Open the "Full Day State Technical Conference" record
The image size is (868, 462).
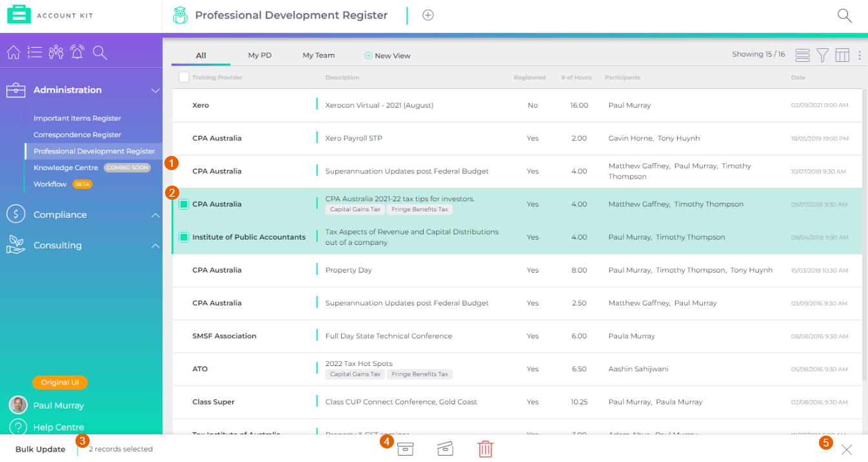tap(389, 336)
